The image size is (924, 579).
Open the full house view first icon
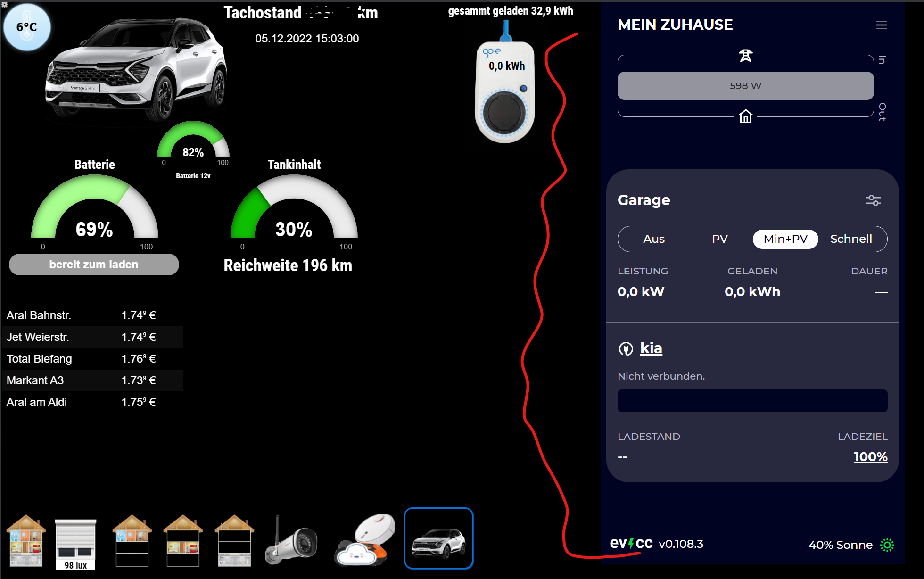tap(26, 540)
